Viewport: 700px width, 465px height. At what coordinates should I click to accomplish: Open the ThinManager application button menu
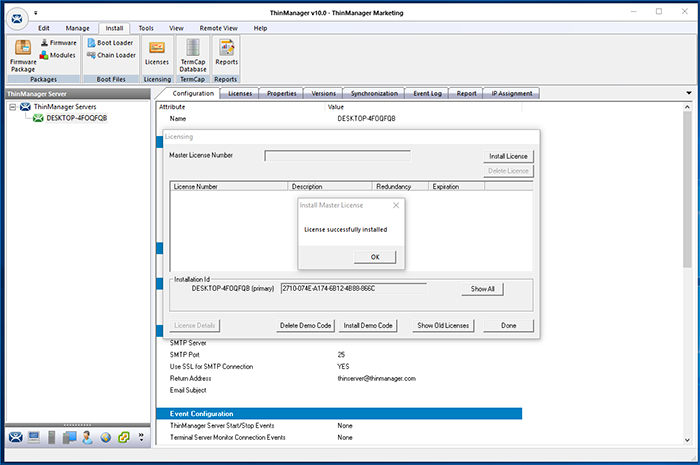tap(17, 18)
